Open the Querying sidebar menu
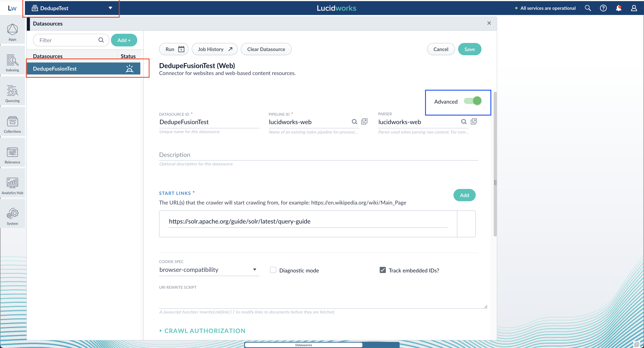644x348 pixels. point(12,94)
